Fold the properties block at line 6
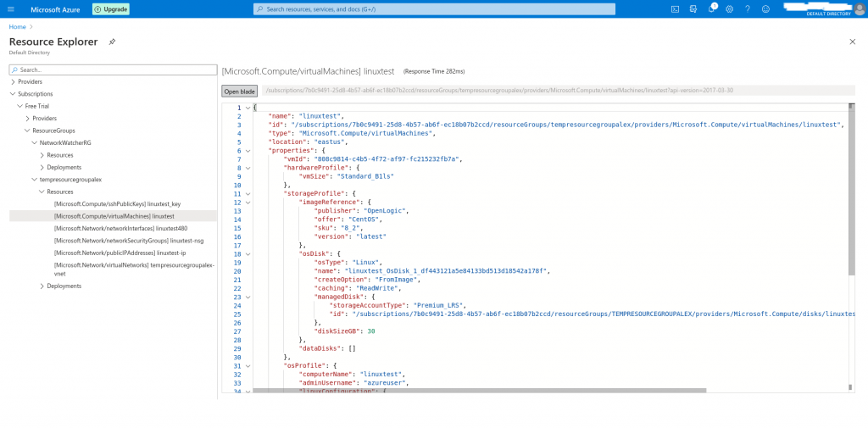The image size is (868, 428). (x=248, y=151)
